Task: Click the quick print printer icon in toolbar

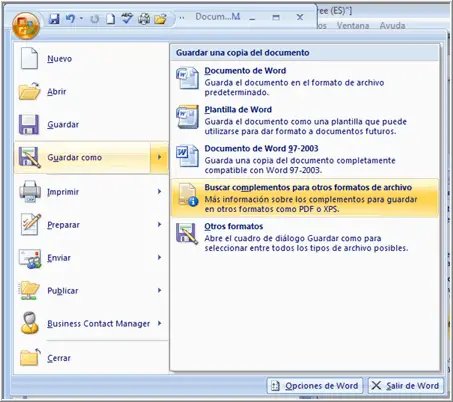Action: coord(144,19)
